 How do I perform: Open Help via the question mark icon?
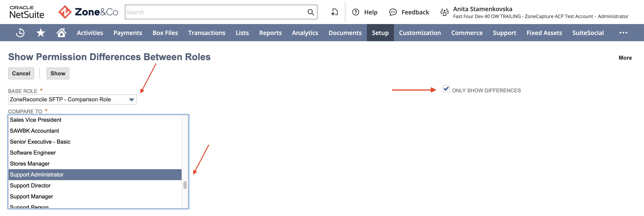[x=356, y=12]
